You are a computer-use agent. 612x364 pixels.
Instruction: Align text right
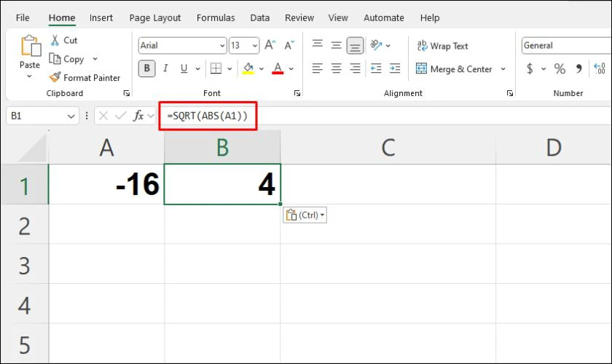pos(355,68)
